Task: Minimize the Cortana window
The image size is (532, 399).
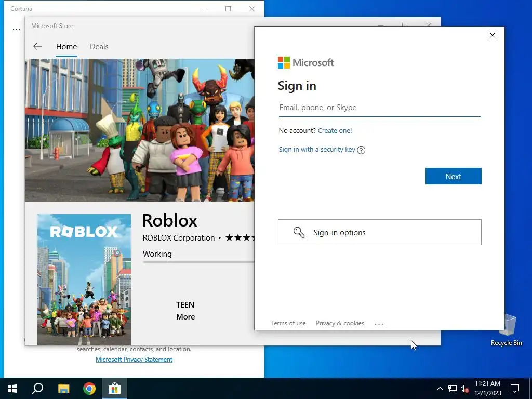Action: 204,9
